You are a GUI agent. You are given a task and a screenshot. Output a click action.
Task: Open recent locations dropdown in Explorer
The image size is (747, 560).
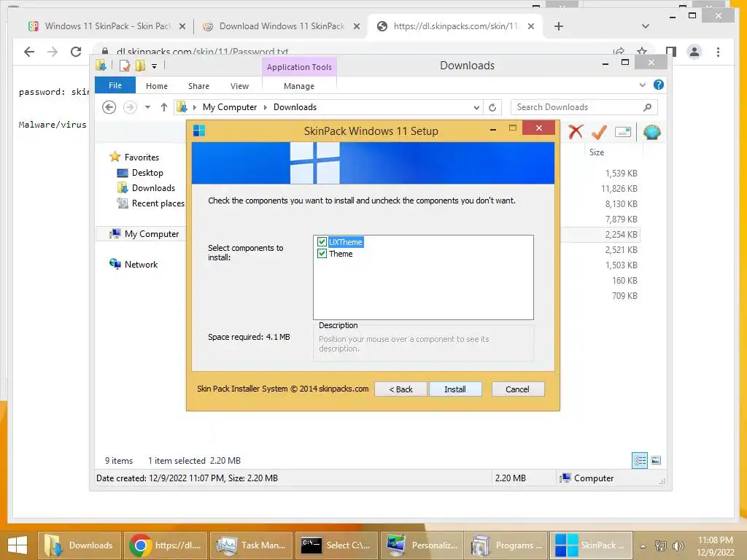(x=147, y=107)
